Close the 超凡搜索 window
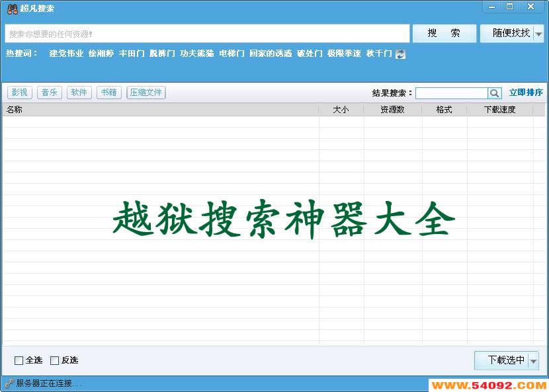Image resolution: width=549 pixels, height=392 pixels. pos(531,7)
